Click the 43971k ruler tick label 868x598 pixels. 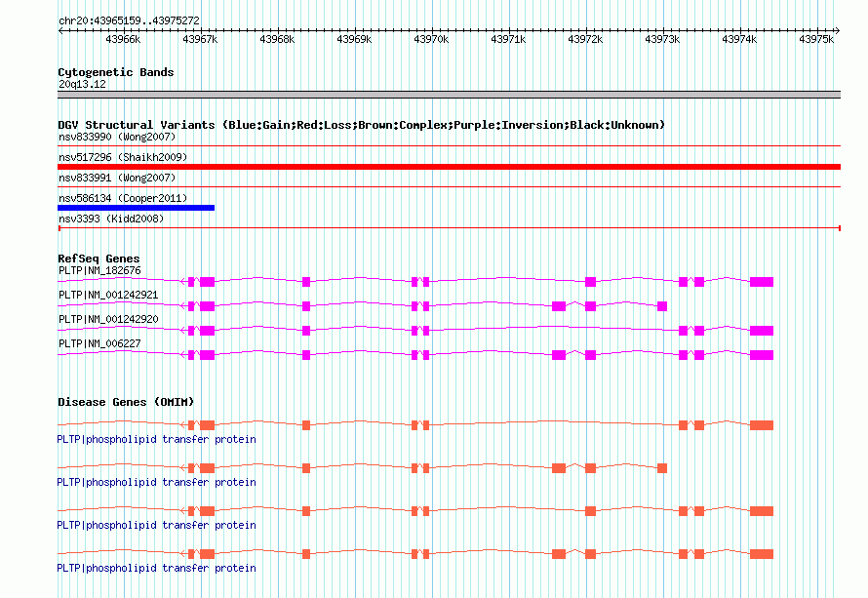pos(507,39)
